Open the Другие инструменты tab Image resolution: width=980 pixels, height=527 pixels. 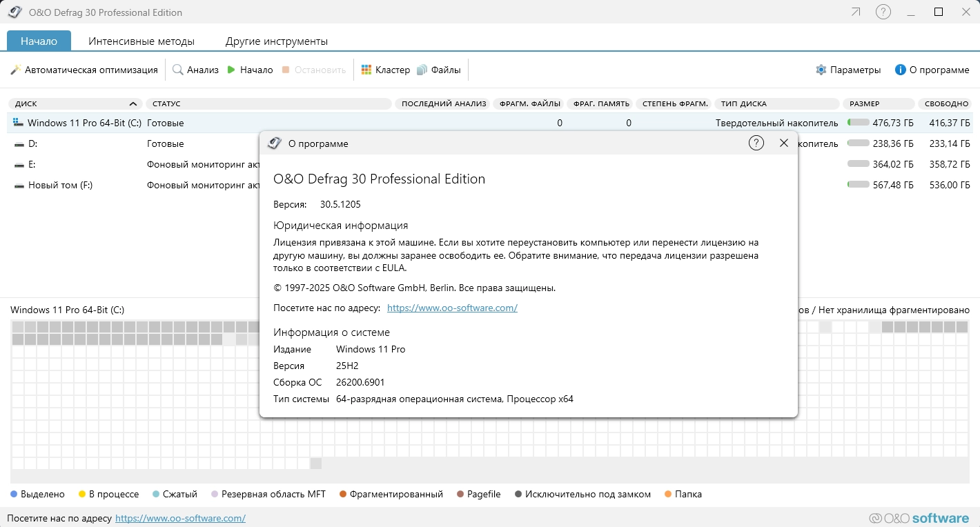[x=277, y=41]
